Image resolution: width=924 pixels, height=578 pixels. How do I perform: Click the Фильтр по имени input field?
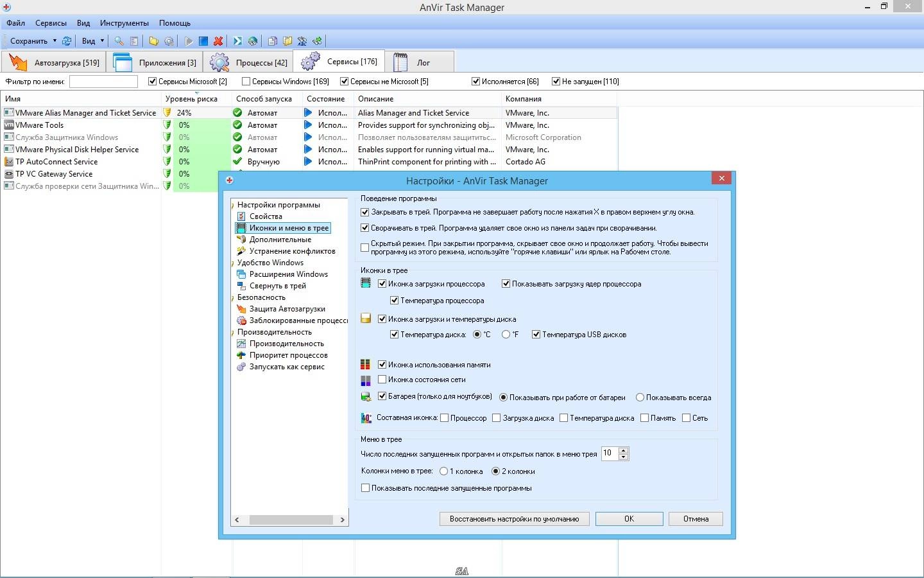pyautogui.click(x=103, y=82)
